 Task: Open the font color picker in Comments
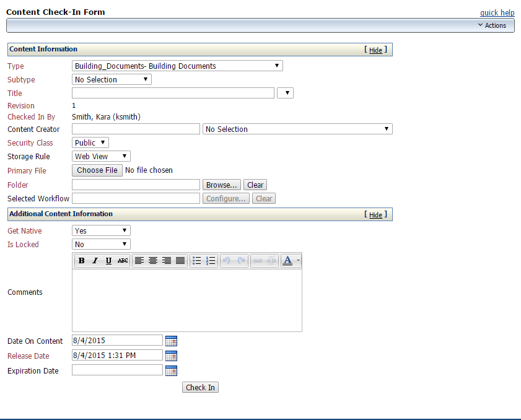coord(289,260)
